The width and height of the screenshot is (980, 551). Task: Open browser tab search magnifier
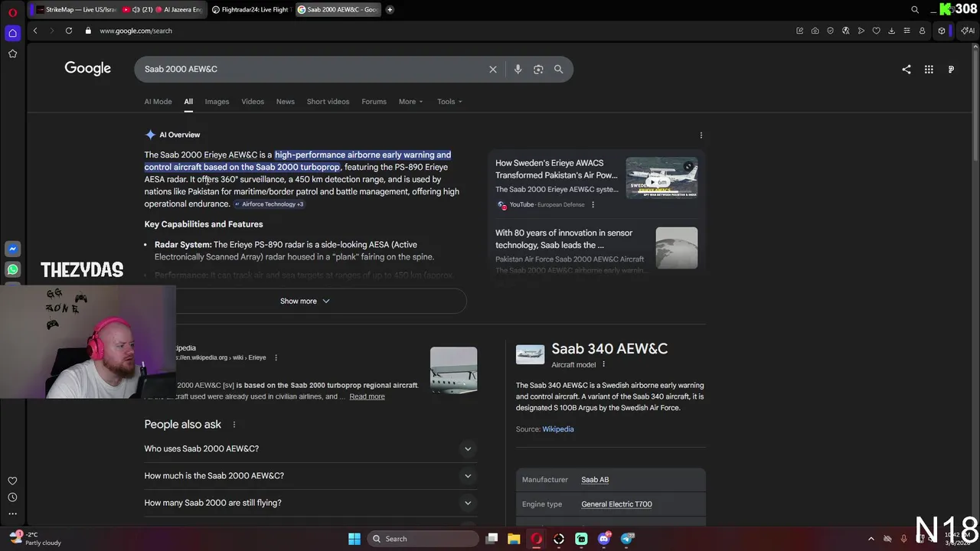pos(915,10)
